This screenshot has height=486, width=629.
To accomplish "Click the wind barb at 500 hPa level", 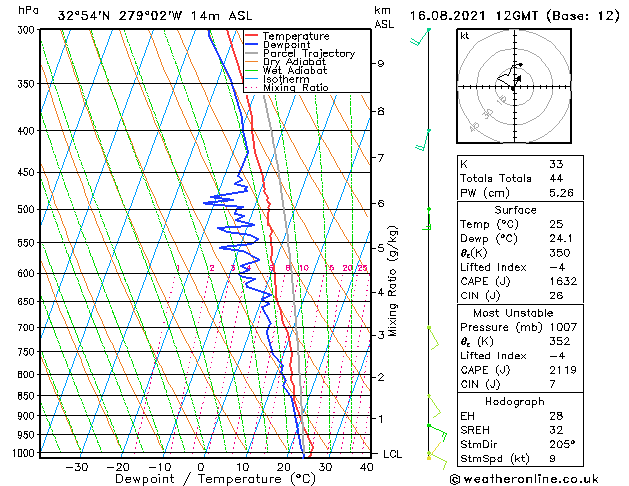I will 426,219.
